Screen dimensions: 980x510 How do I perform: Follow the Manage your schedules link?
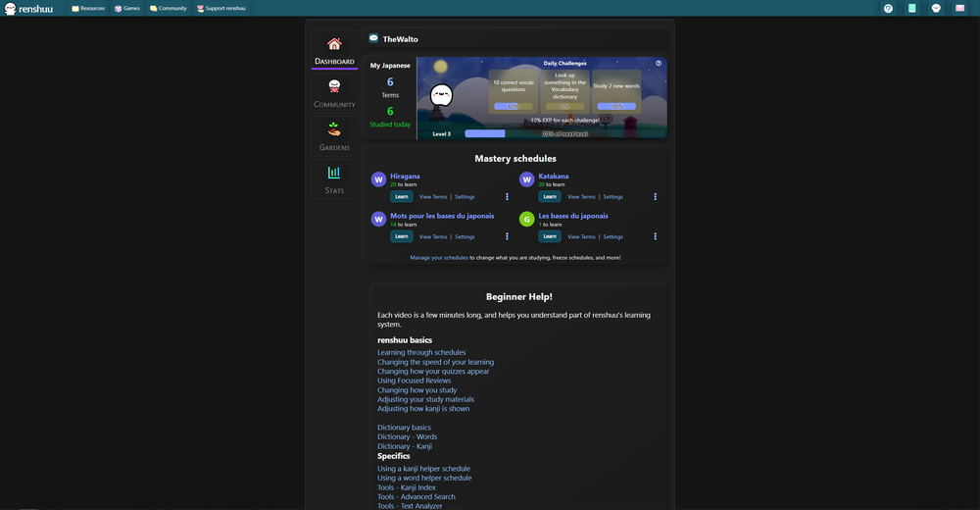pyautogui.click(x=439, y=257)
